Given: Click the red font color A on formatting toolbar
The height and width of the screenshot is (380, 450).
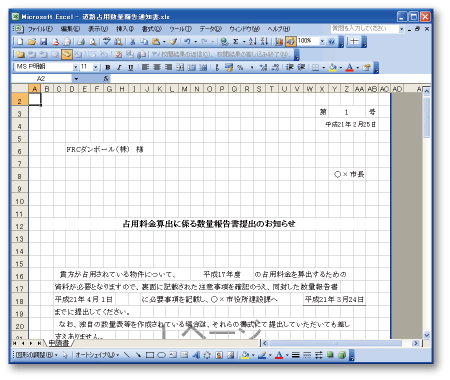Looking at the screenshot, I should point(349,68).
